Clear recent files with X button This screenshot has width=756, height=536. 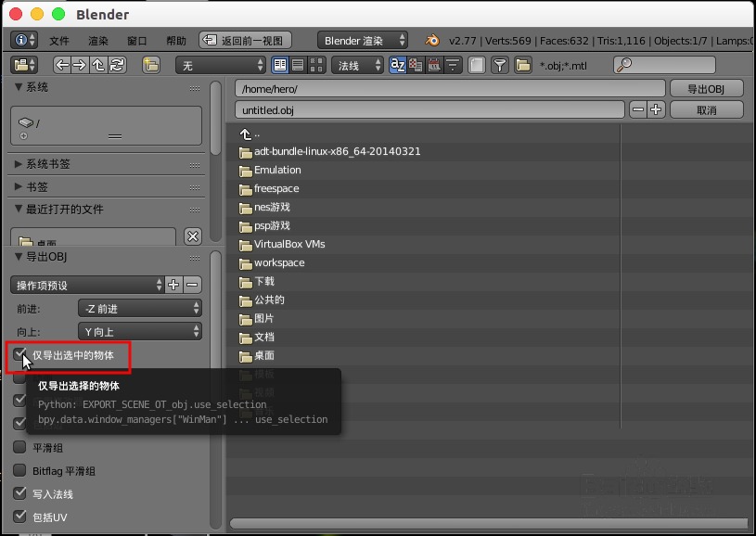tap(193, 236)
